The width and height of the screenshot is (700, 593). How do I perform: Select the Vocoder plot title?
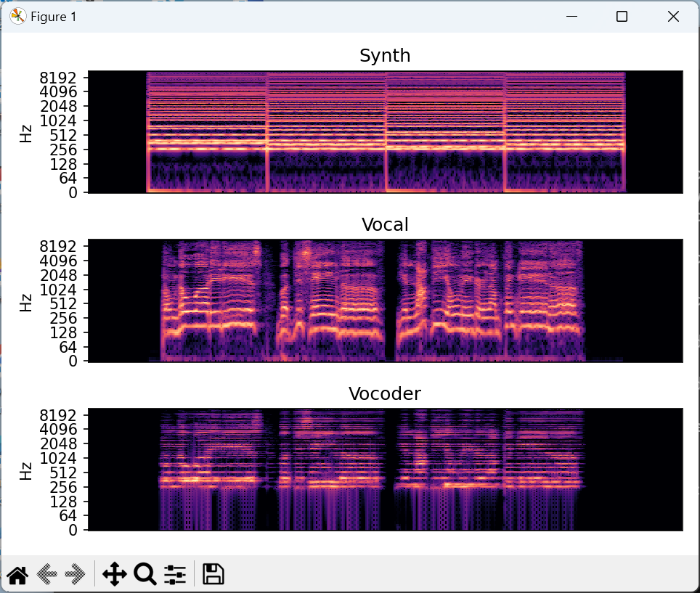(x=385, y=394)
